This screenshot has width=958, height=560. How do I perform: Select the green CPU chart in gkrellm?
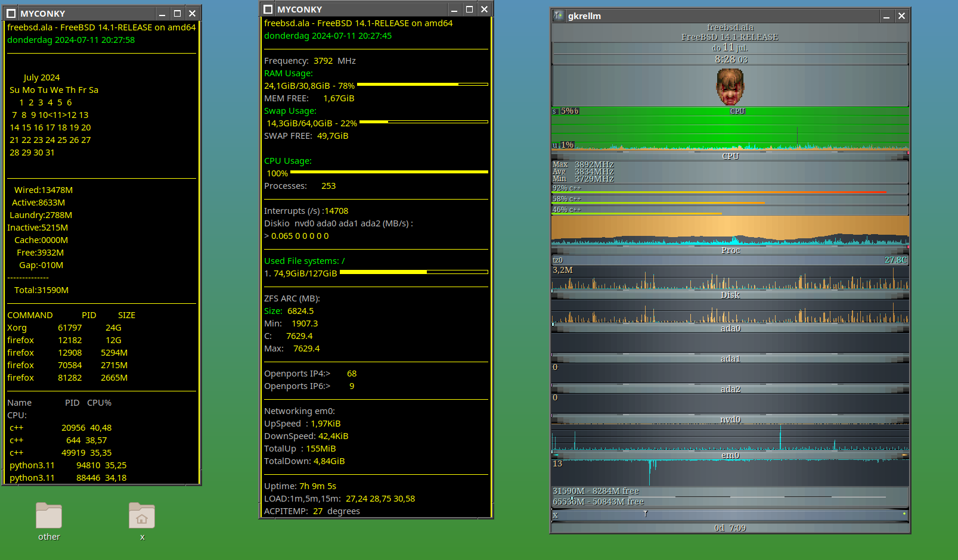(730, 129)
